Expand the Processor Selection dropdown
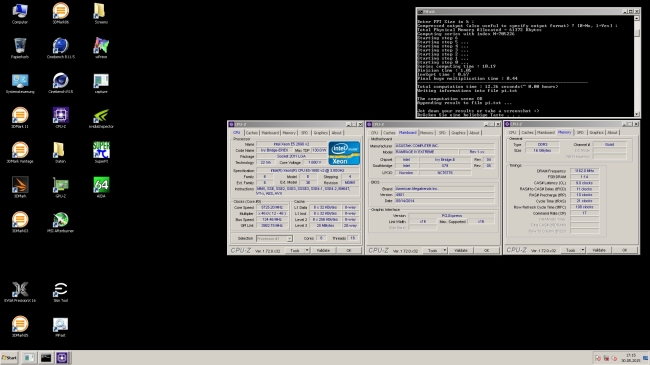The height and width of the screenshot is (365, 650). coord(289,238)
